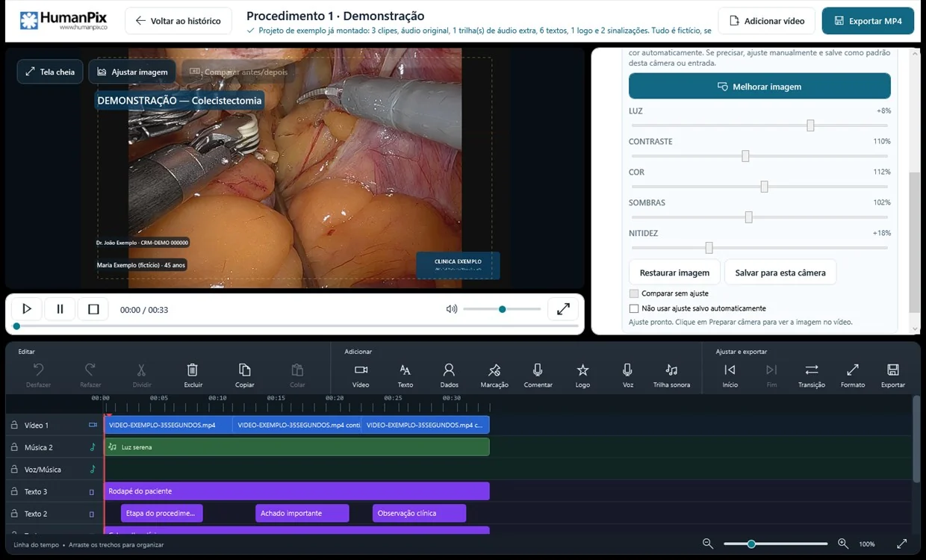Toggle lock on Vídeo 1 track
The height and width of the screenshot is (560, 926).
pyautogui.click(x=13, y=425)
